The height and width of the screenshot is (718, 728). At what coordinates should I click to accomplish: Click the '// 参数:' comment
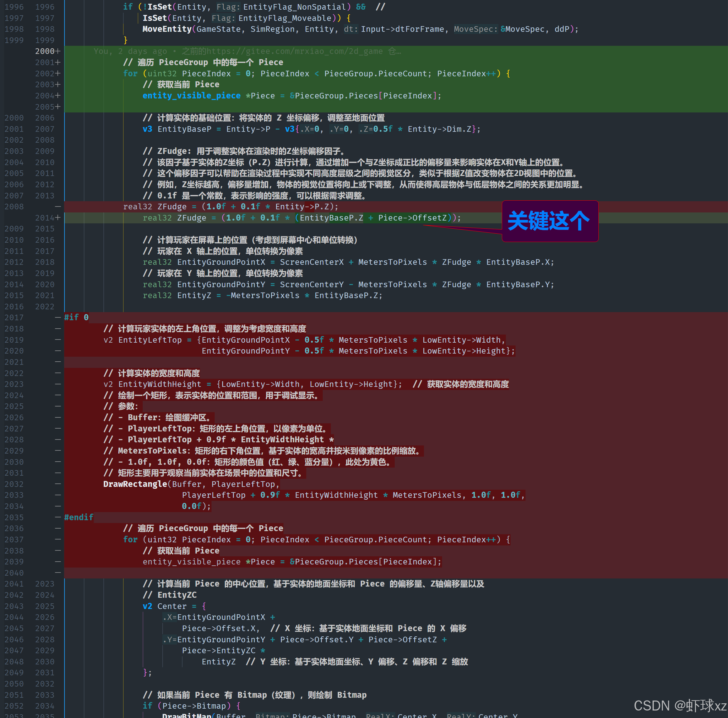(x=121, y=407)
